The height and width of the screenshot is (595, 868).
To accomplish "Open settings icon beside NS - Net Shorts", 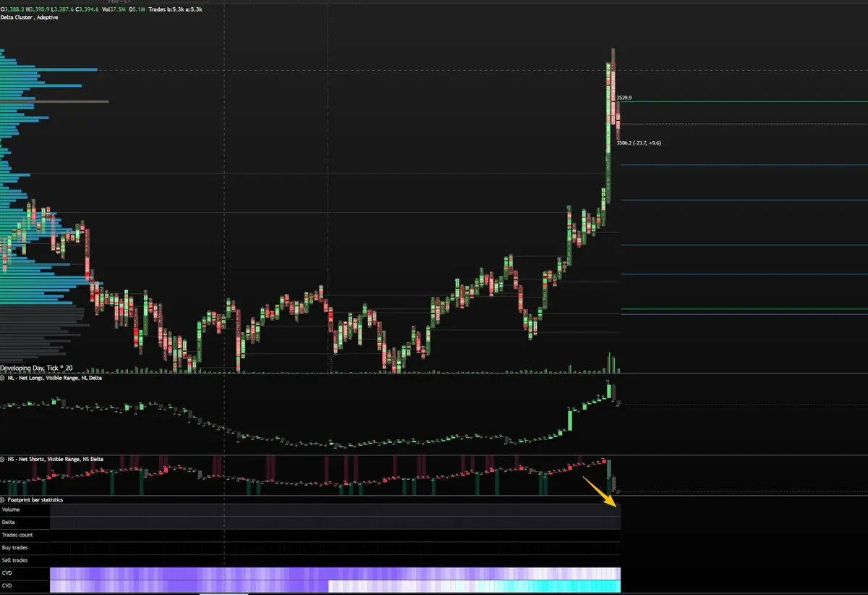I will [x=3, y=459].
